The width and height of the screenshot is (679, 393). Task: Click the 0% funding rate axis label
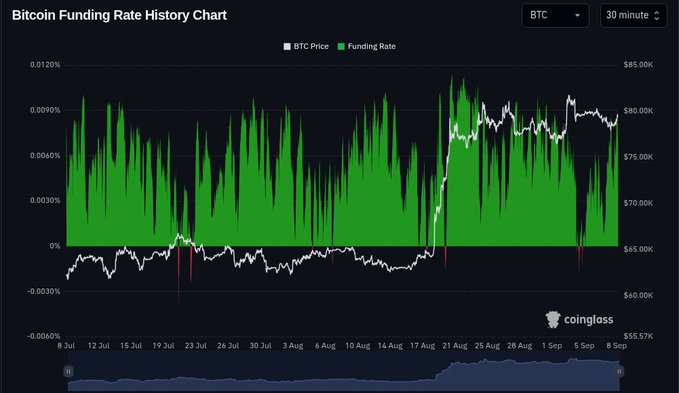55,246
